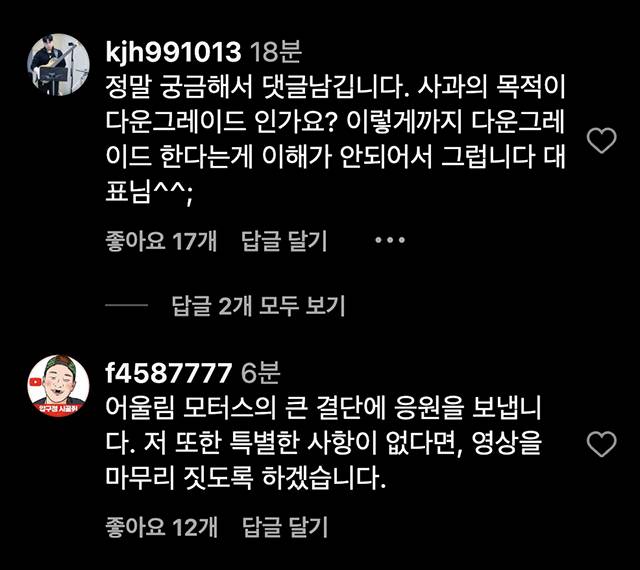640x570 pixels.
Task: View likes list 좋아요 17개
Action: coord(161,241)
